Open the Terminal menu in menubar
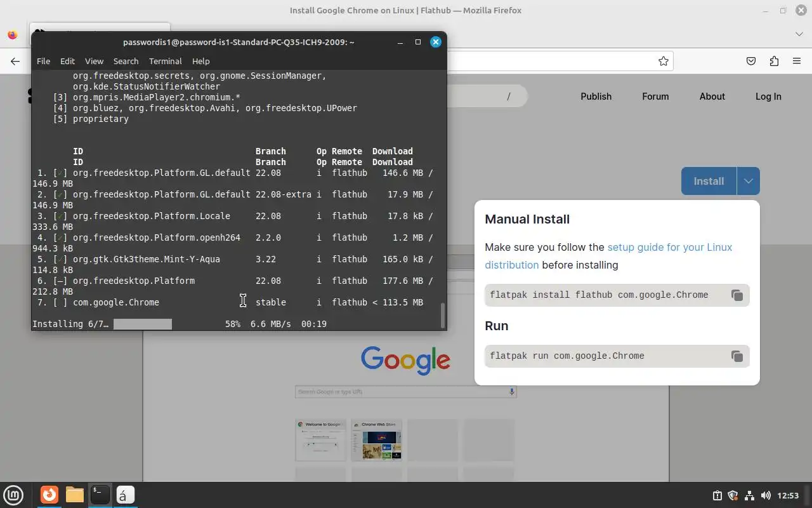This screenshot has width=812, height=508. 165,61
